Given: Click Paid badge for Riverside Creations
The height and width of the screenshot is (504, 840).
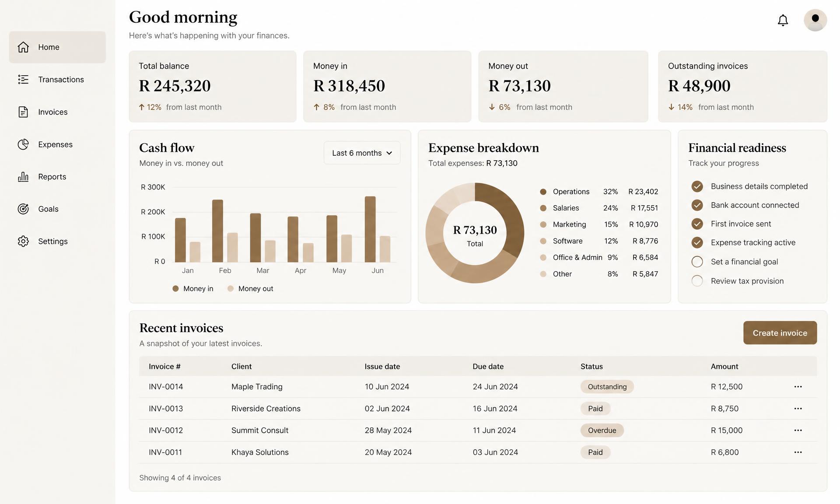Looking at the screenshot, I should pyautogui.click(x=595, y=409).
